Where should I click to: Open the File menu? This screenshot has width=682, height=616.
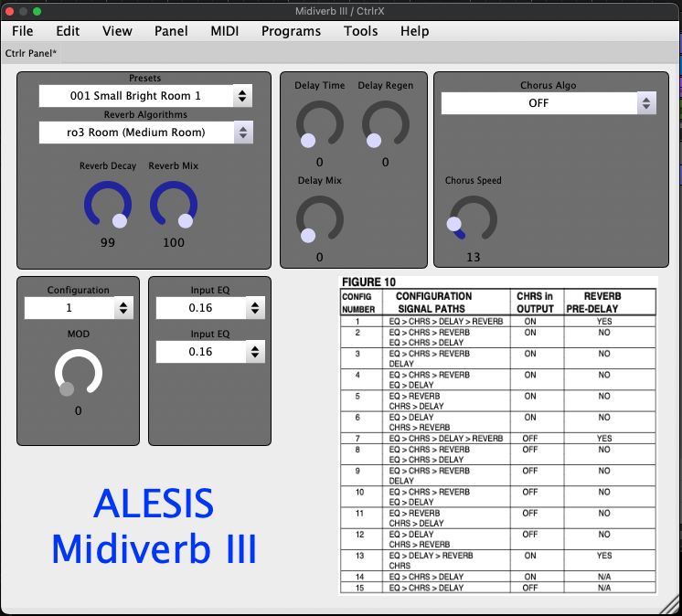pos(23,31)
